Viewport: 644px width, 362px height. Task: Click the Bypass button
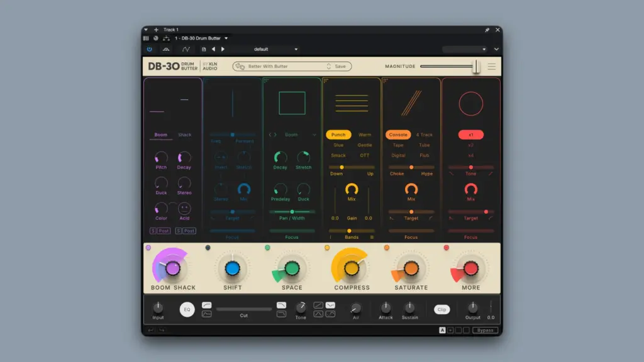tap(485, 330)
